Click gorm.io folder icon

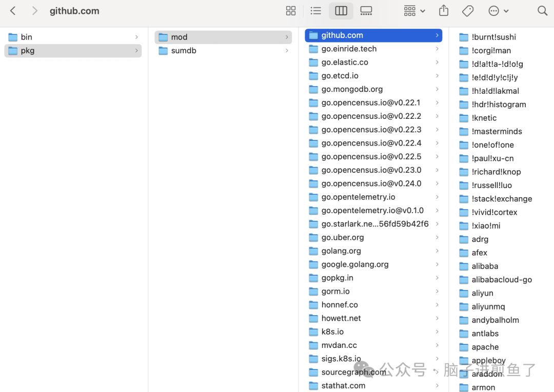(x=313, y=291)
